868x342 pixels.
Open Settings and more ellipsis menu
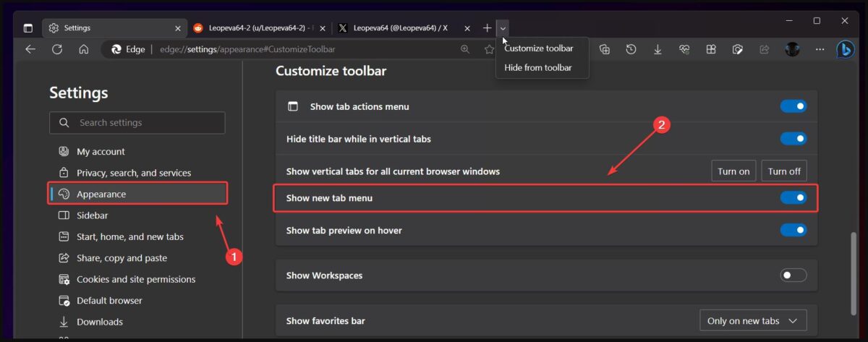[820, 49]
